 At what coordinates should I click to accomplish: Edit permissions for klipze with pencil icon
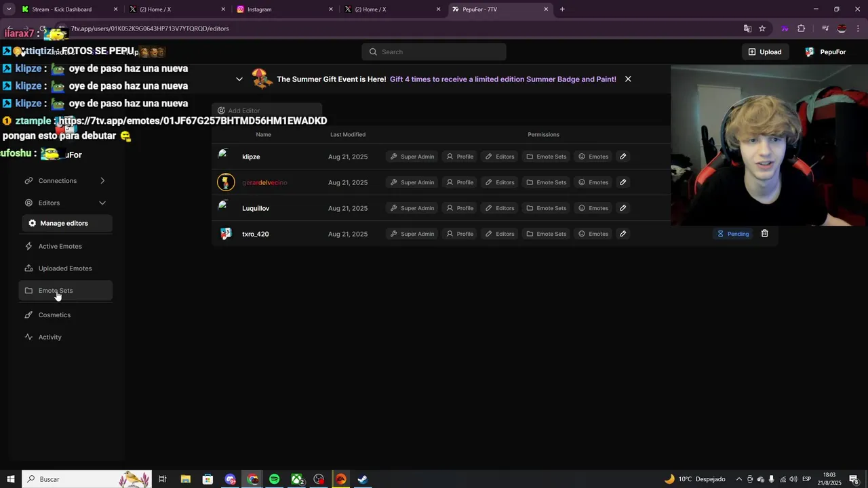[x=623, y=157]
